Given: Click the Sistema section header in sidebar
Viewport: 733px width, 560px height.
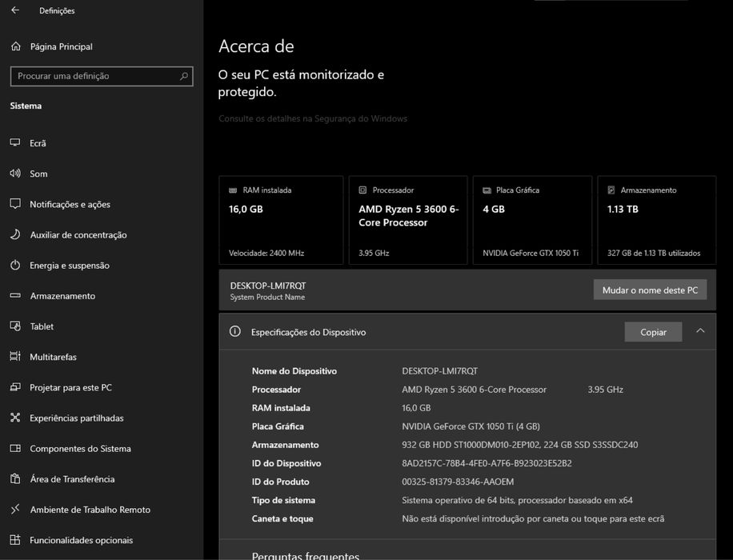Looking at the screenshot, I should coord(26,106).
